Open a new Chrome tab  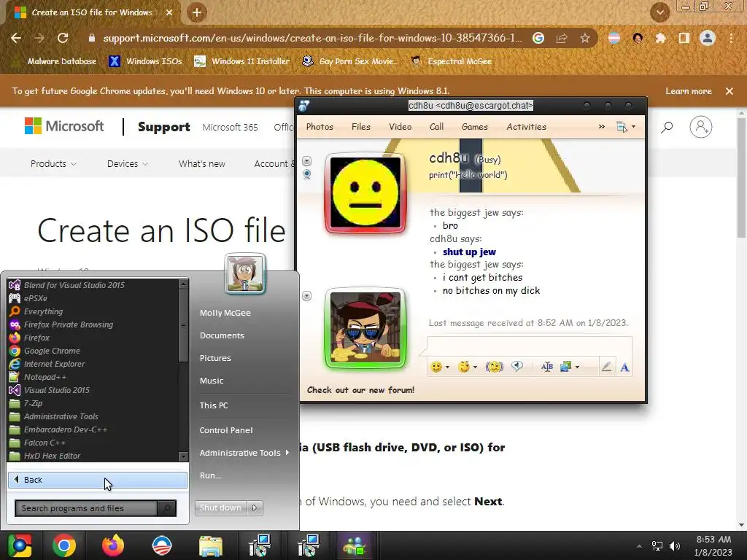coord(197,13)
